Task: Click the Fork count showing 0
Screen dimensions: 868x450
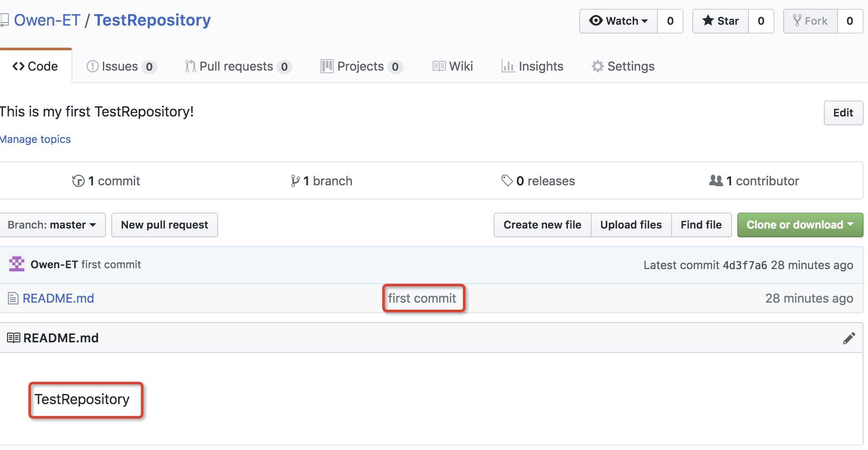Action: (850, 21)
